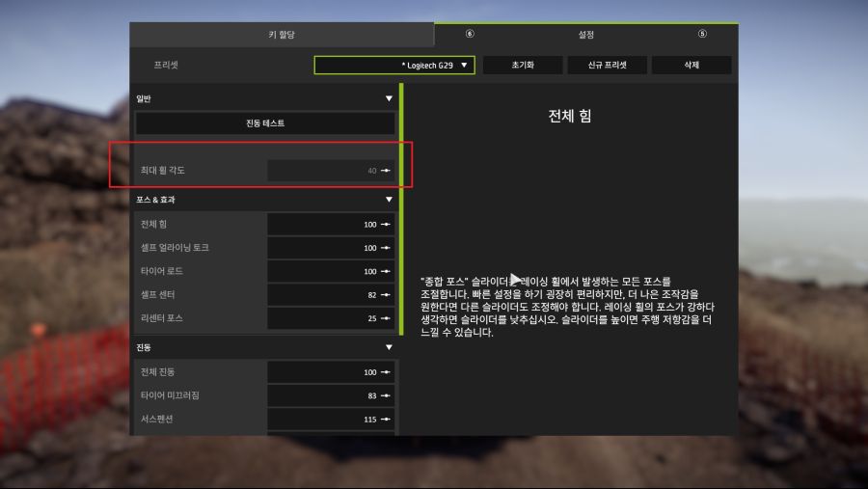The height and width of the screenshot is (489, 868).
Task: Adjust the 서스펜션 slider value 115
Action: (x=331, y=420)
